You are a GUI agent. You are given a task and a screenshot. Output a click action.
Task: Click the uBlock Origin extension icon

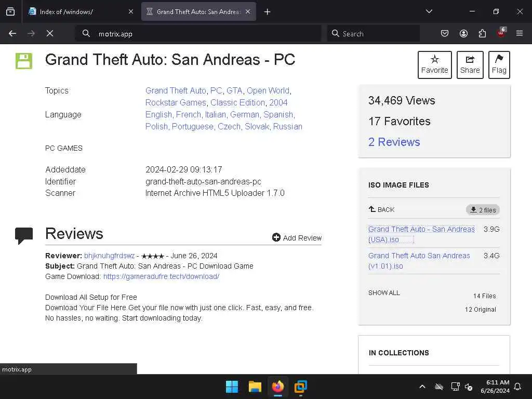(501, 33)
